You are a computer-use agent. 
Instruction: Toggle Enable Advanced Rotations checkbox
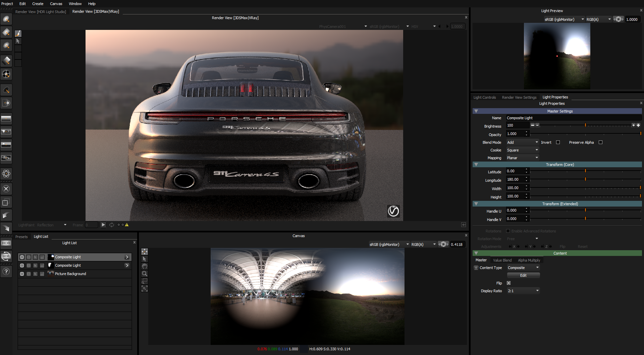508,231
